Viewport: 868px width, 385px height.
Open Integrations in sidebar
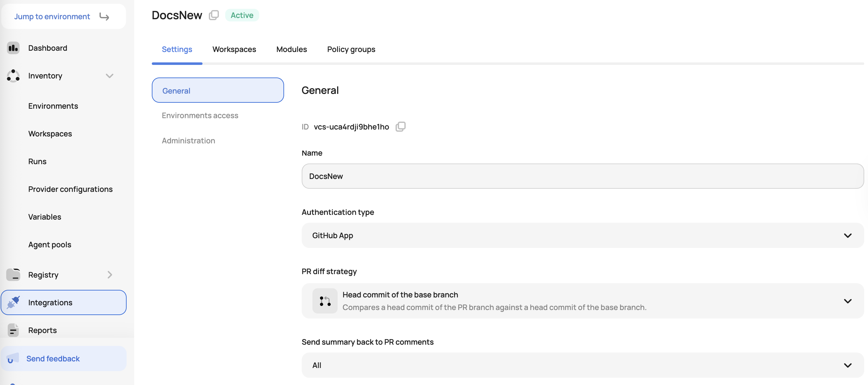(64, 302)
